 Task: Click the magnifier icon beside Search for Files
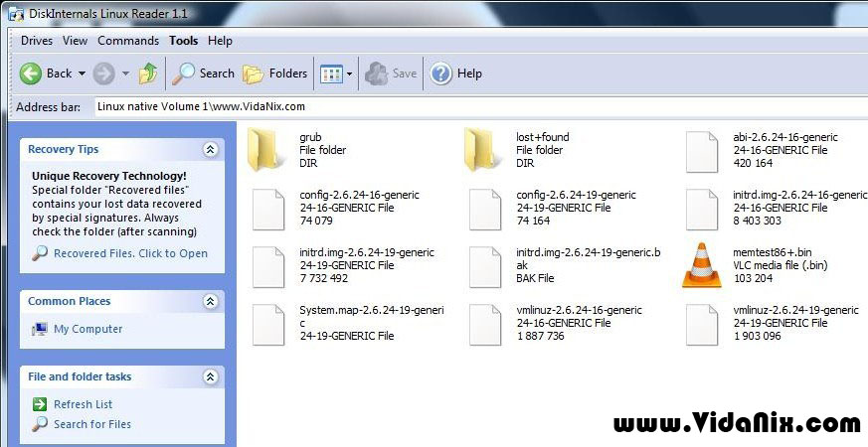tap(40, 424)
